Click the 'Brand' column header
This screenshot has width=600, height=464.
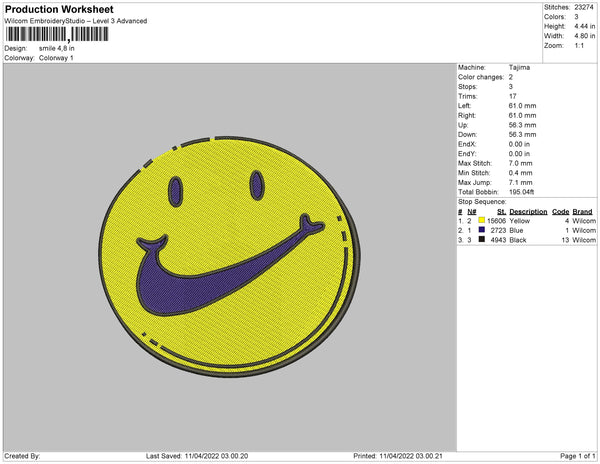pyautogui.click(x=582, y=212)
